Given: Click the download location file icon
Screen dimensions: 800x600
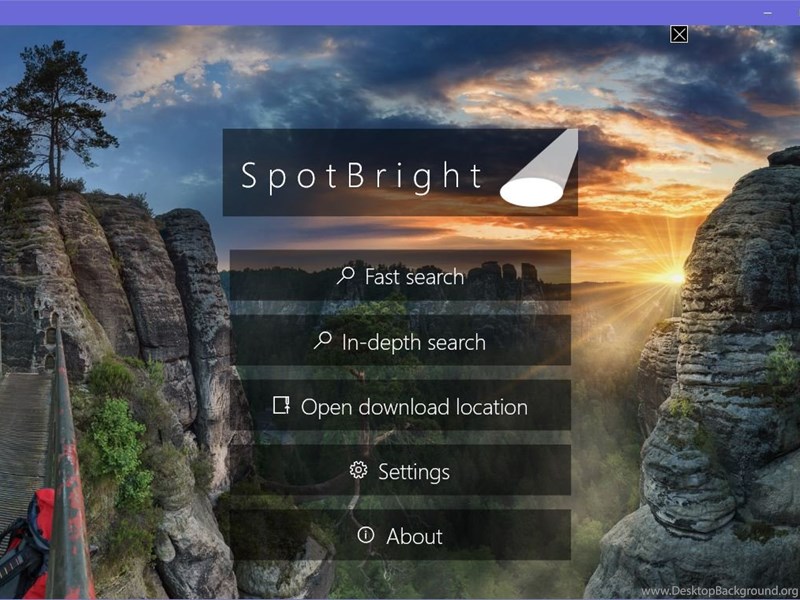Looking at the screenshot, I should pos(281,405).
